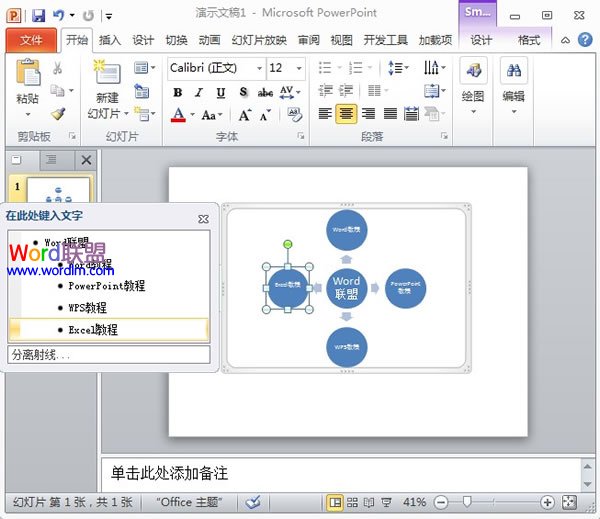Start slideshow from status bar icon

pyautogui.click(x=386, y=502)
